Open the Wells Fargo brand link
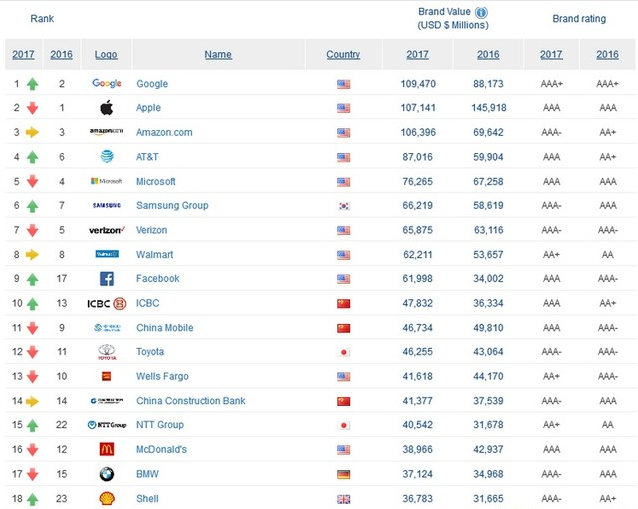Screen dimensions: 638x509 (162, 377)
